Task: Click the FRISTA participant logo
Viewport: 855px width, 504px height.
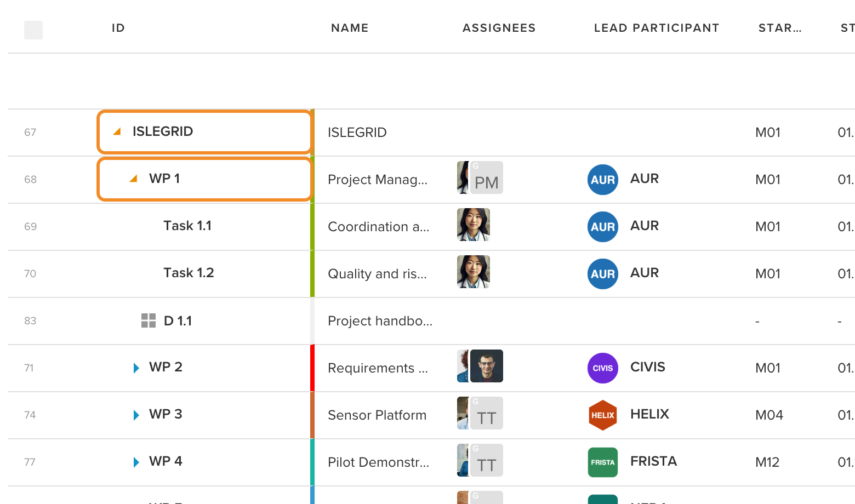Action: pos(603,462)
